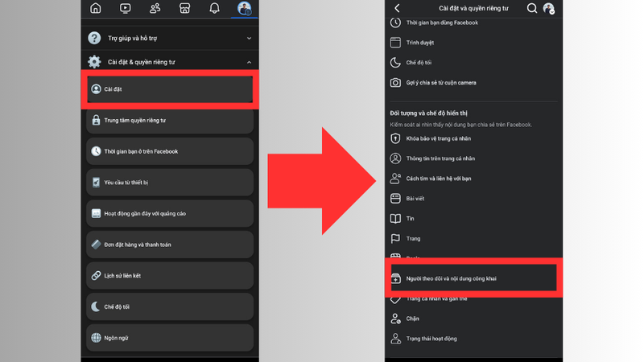Image resolution: width=644 pixels, height=362 pixels.
Task: Open the Home tab icon
Action: coord(95,8)
